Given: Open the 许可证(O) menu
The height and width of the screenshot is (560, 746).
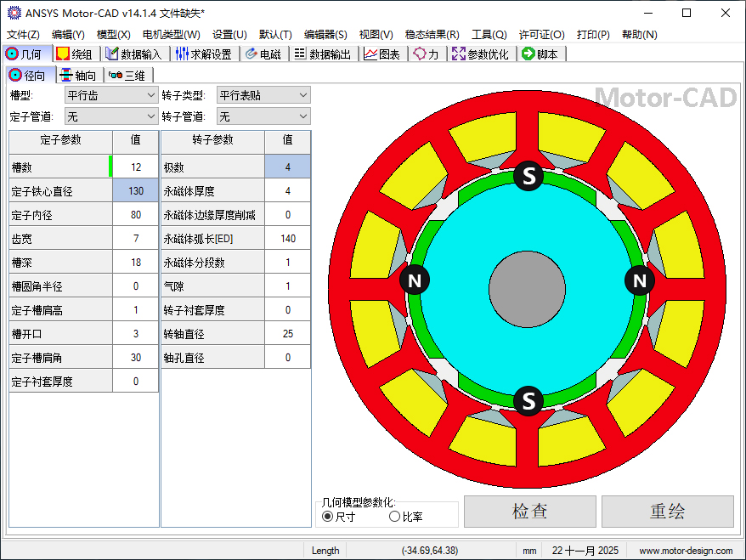Looking at the screenshot, I should tap(541, 35).
